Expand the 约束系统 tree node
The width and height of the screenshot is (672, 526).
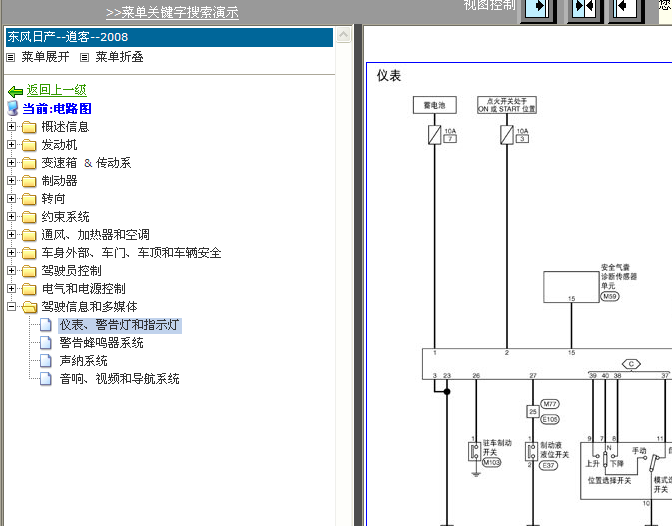click(x=12, y=217)
